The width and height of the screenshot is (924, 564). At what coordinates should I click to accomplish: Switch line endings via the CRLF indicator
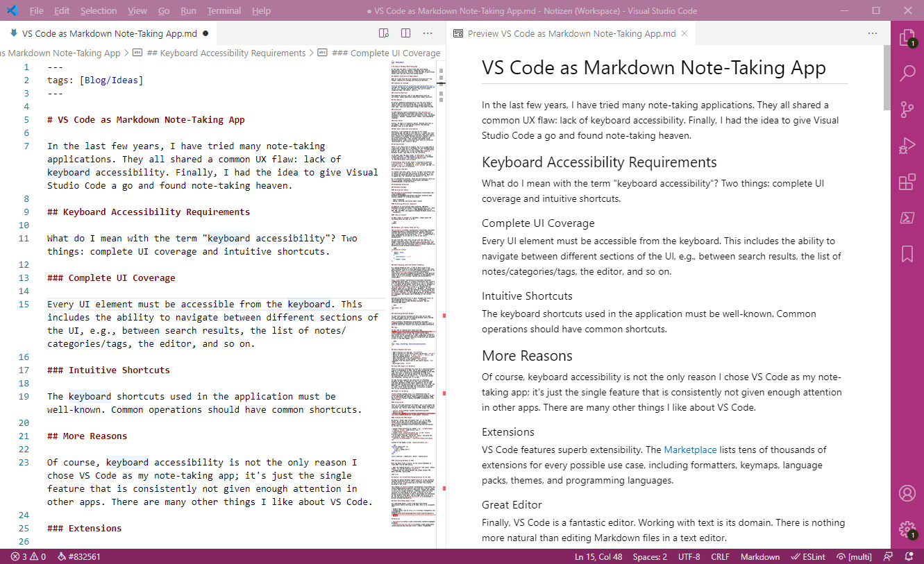coord(720,556)
